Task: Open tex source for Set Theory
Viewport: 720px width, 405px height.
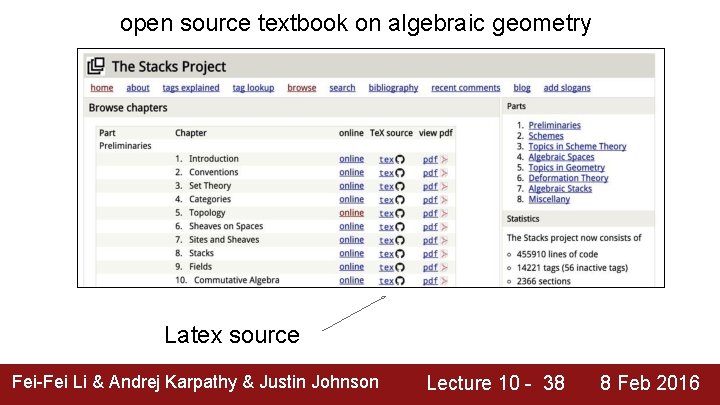Action: coord(386,186)
